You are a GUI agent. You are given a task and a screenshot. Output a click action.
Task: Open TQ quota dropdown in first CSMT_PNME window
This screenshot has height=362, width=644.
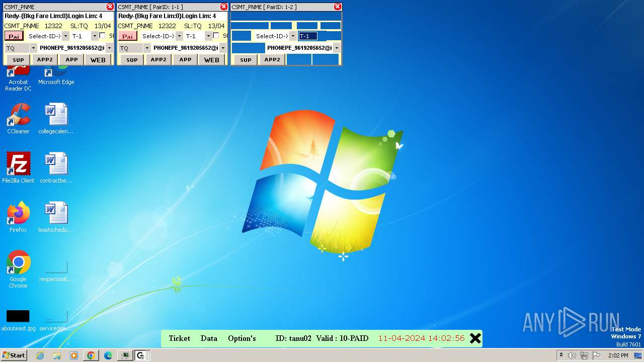(x=33, y=48)
